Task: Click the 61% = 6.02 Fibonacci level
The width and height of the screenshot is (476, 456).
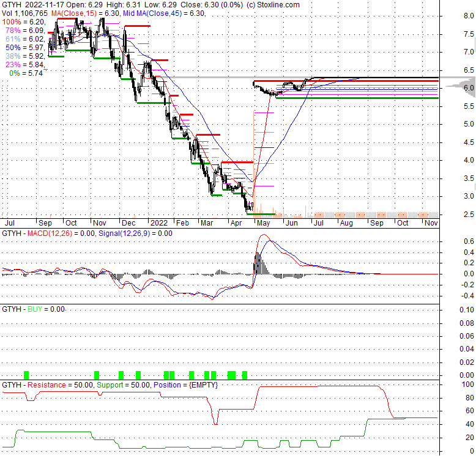Action: tap(25, 39)
